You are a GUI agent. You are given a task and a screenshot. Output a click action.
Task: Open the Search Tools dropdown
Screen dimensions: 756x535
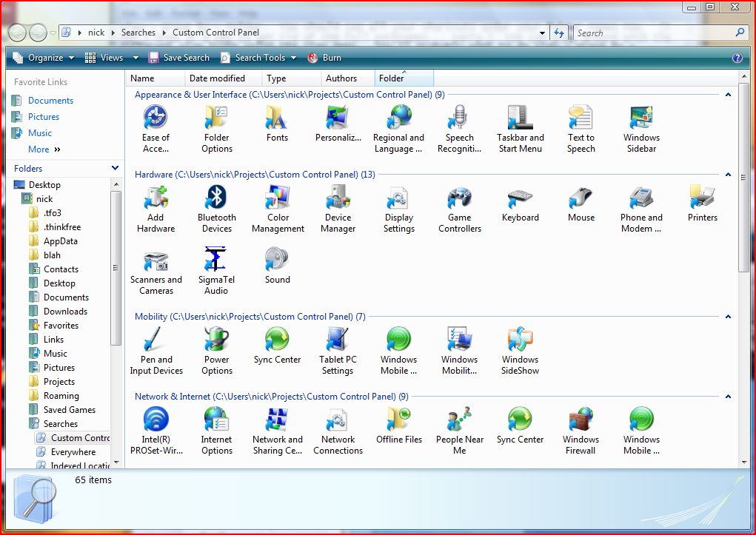point(258,58)
